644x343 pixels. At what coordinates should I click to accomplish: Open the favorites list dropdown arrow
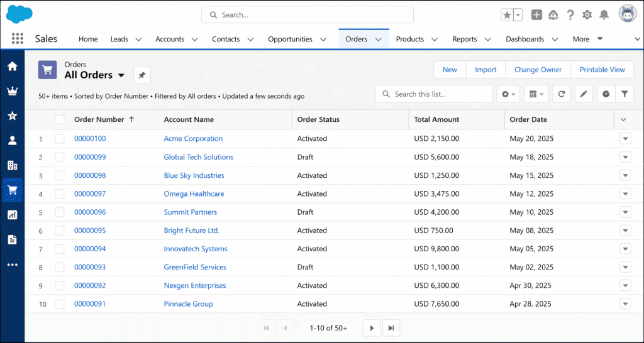tap(518, 15)
